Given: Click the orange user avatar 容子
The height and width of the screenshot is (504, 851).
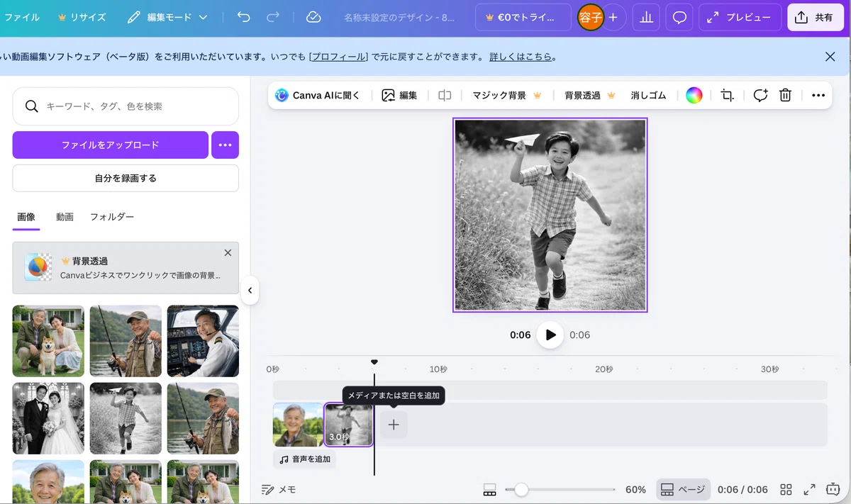Looking at the screenshot, I should point(590,17).
